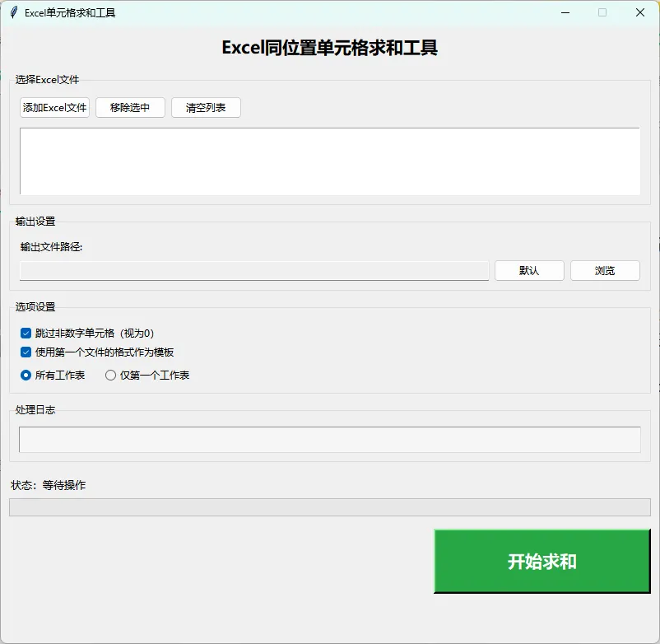Click the disabled maximize window icon

(x=602, y=12)
